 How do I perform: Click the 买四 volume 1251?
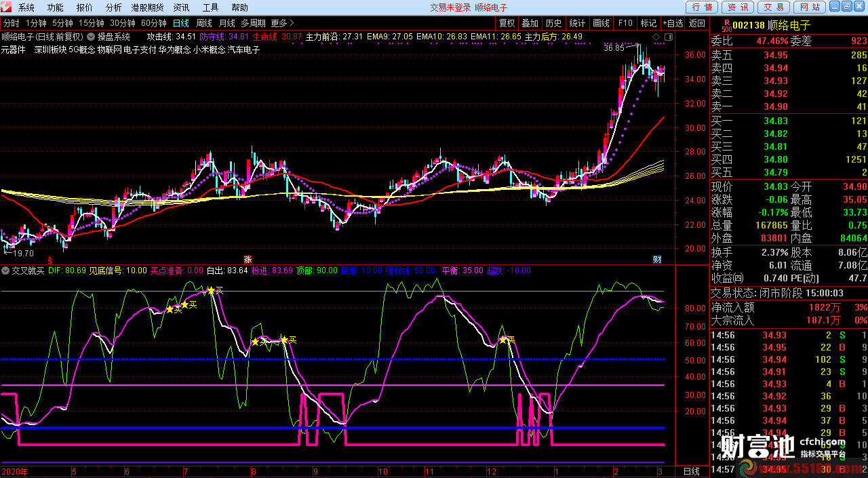(x=856, y=159)
